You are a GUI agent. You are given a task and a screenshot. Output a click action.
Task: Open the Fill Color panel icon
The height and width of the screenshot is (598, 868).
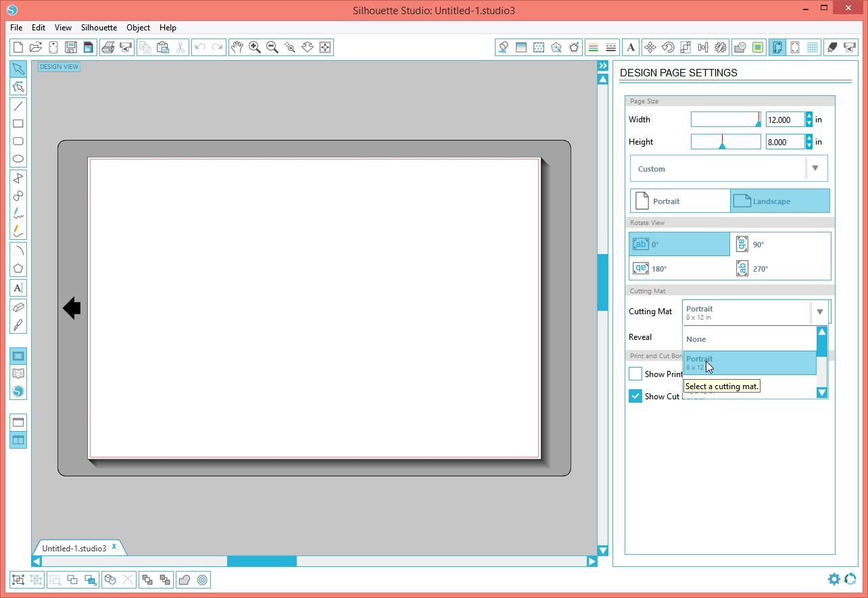pyautogui.click(x=504, y=47)
